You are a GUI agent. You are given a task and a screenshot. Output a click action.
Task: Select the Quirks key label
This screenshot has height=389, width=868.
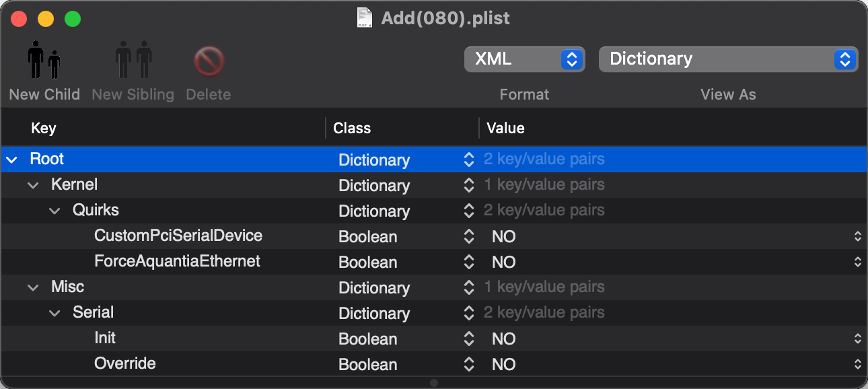(x=96, y=210)
